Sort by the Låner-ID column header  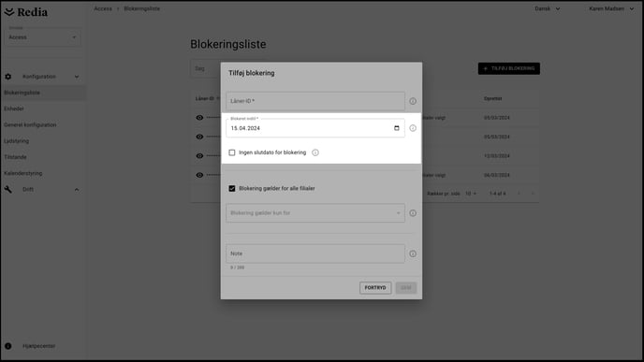pyautogui.click(x=205, y=98)
